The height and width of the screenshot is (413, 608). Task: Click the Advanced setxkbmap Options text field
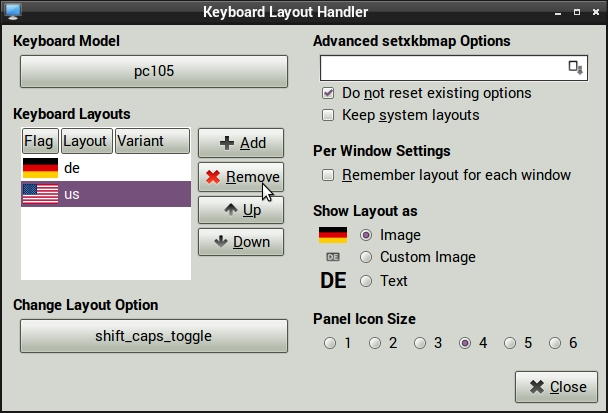[440, 67]
